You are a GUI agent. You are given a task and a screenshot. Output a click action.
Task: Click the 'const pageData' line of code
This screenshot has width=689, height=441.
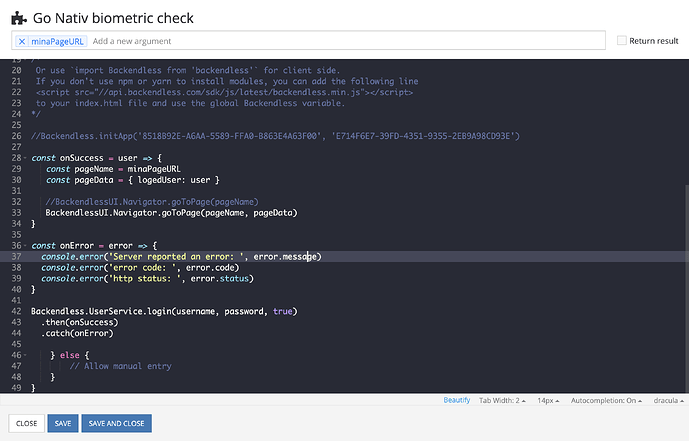(x=132, y=180)
